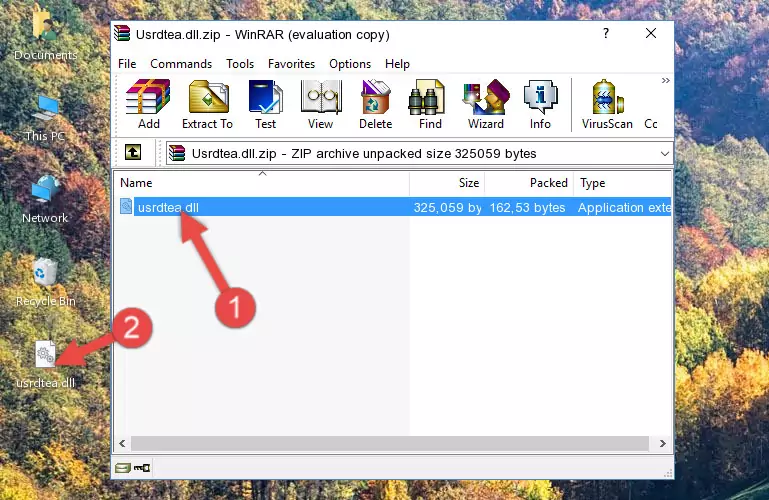The height and width of the screenshot is (500, 769).
Task: Select the This PC desktop icon
Action: click(x=45, y=118)
